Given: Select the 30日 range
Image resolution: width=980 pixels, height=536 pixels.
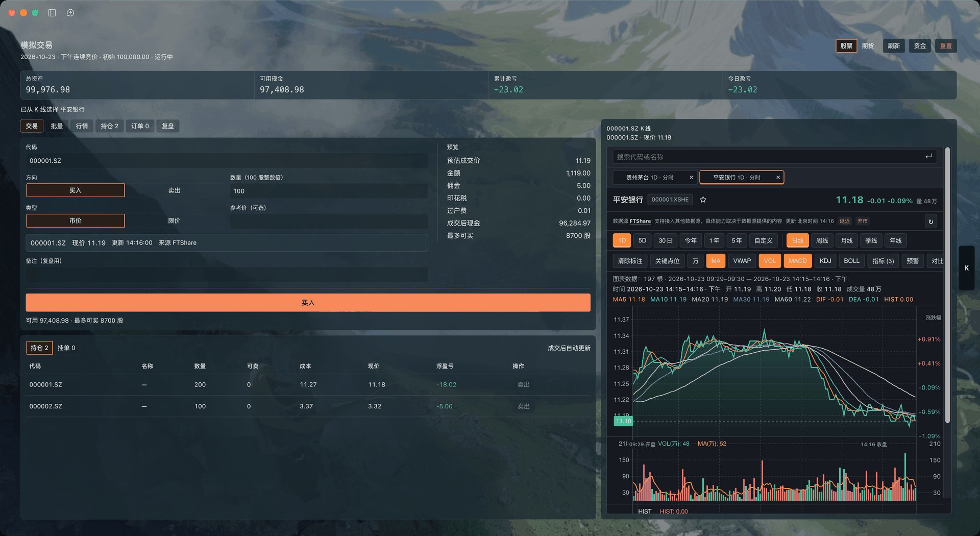Looking at the screenshot, I should (665, 240).
